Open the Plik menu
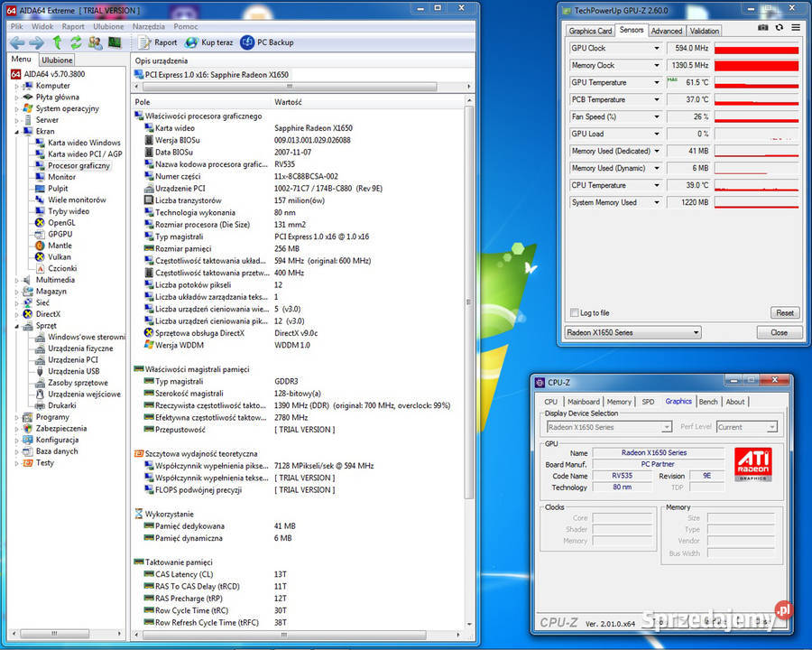This screenshot has width=812, height=650. [16, 26]
